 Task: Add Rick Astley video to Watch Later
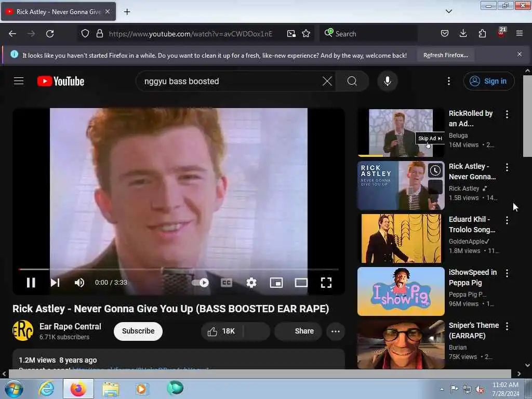click(435, 170)
